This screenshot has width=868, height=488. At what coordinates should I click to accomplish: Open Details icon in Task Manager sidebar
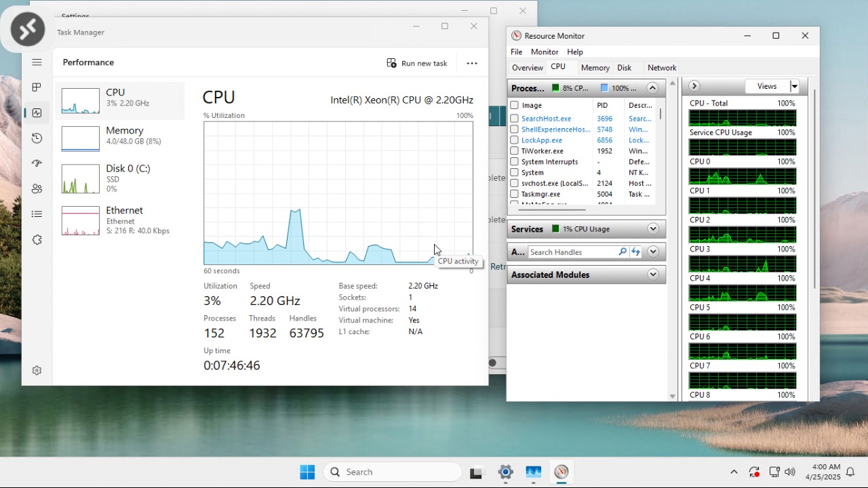(37, 214)
